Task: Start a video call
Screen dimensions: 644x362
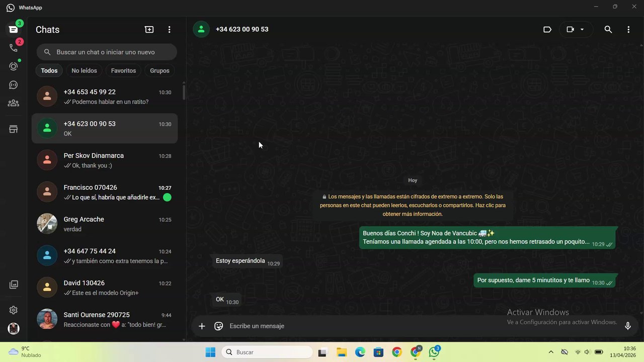Action: (x=570, y=30)
